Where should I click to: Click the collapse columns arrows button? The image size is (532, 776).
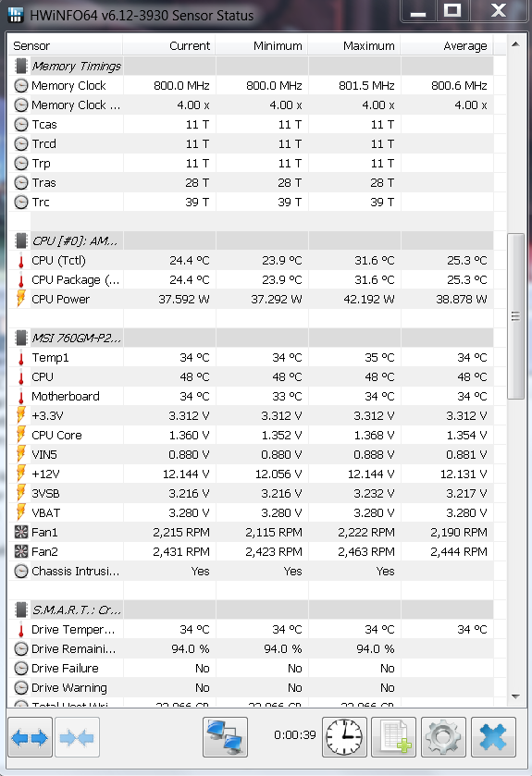(x=77, y=737)
